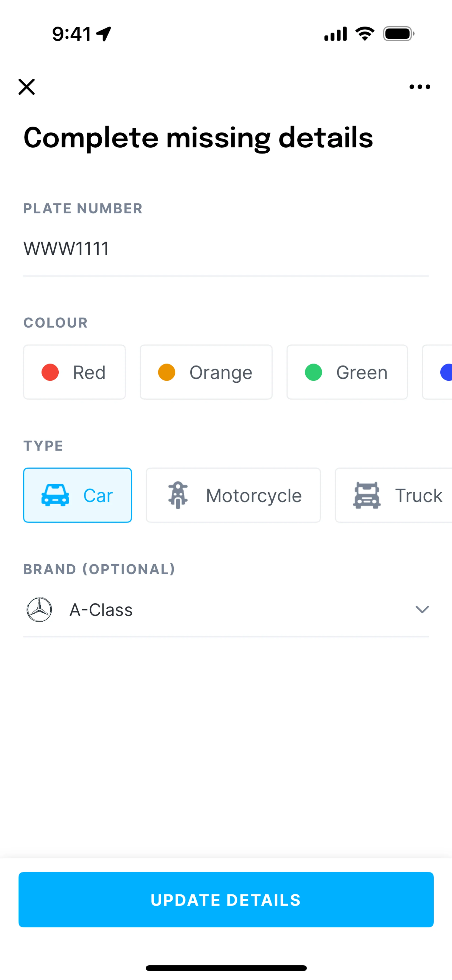Choose the Motorcycle vehicle type

[233, 495]
